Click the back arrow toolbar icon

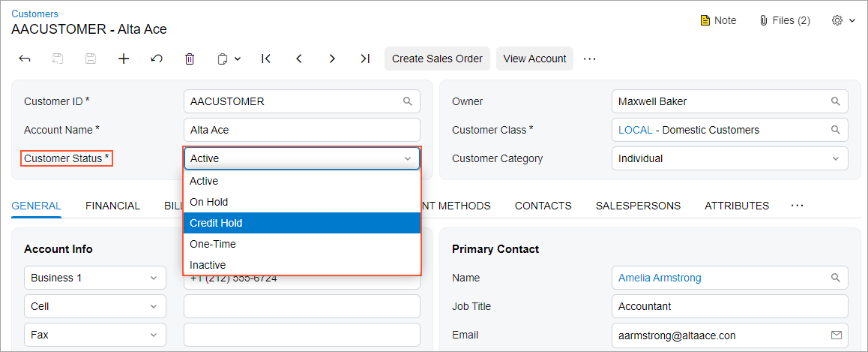(25, 59)
